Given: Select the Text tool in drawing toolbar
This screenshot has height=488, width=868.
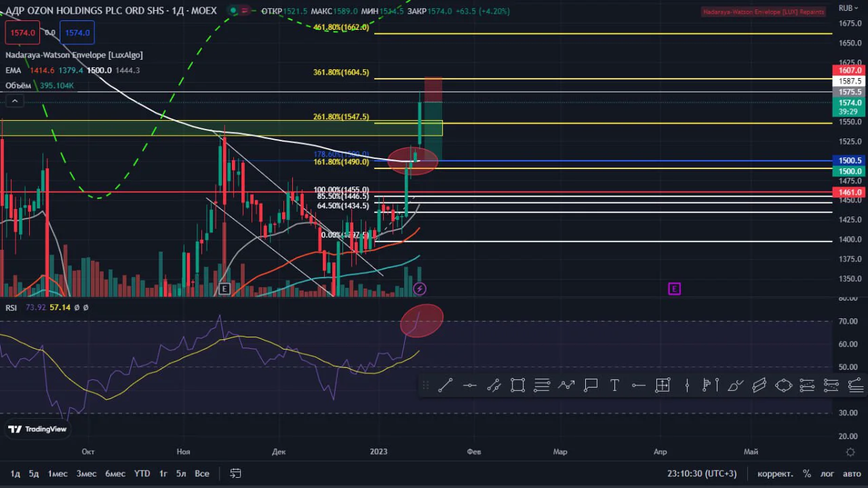Looking at the screenshot, I should point(614,386).
